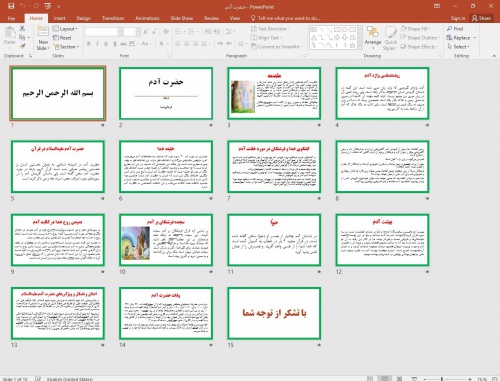Image resolution: width=500 pixels, height=381 pixels.
Task: Open Shape Fill color options
Action: point(415,29)
